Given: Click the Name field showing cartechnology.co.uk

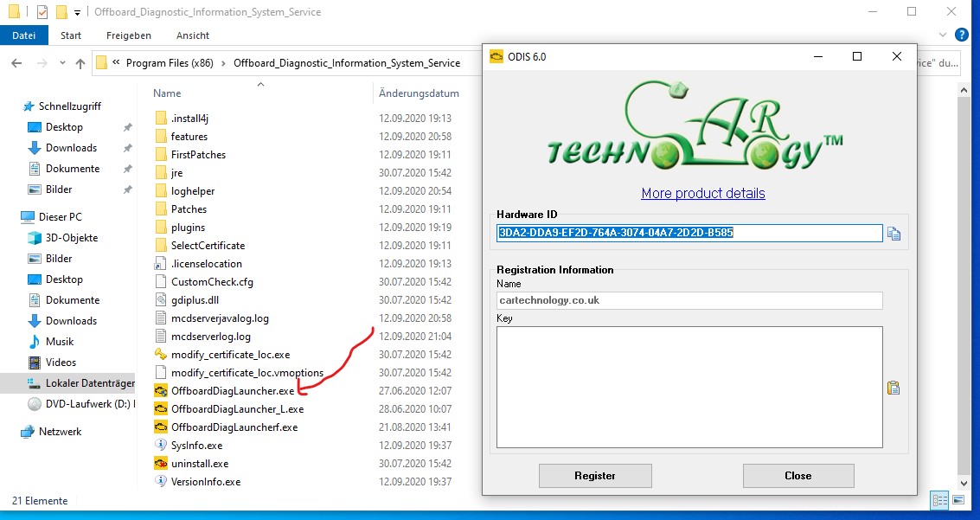Looking at the screenshot, I should [x=689, y=300].
